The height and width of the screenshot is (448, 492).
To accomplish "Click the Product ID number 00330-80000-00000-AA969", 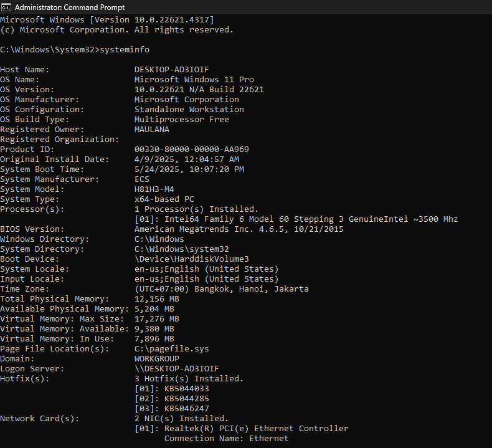I will 192,149.
